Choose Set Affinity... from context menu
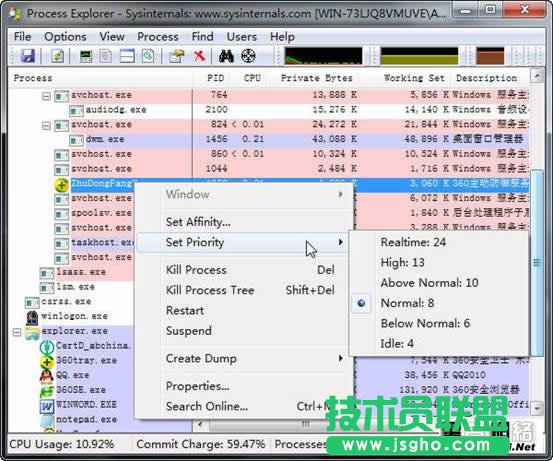Image resolution: width=553 pixels, height=461 pixels. [244, 222]
